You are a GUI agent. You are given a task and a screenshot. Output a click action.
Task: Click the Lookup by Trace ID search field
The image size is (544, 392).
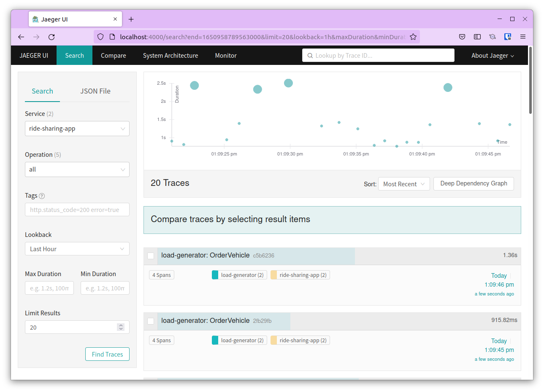coord(378,56)
